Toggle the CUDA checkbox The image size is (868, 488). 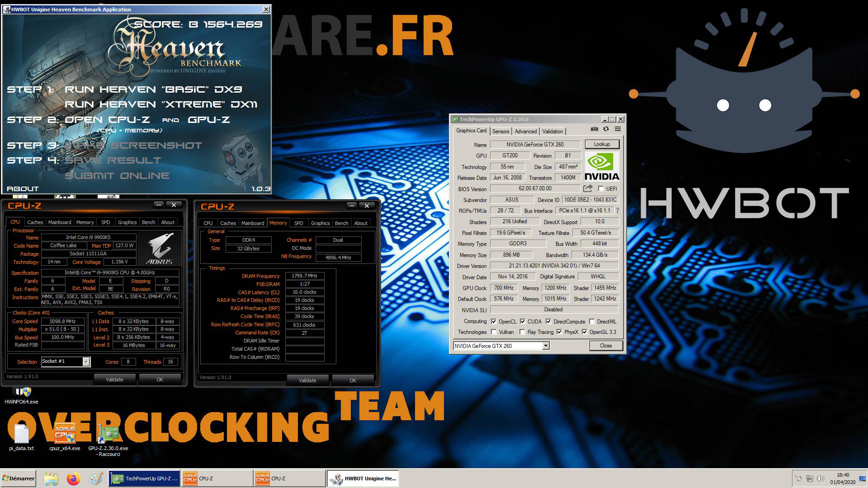523,322
